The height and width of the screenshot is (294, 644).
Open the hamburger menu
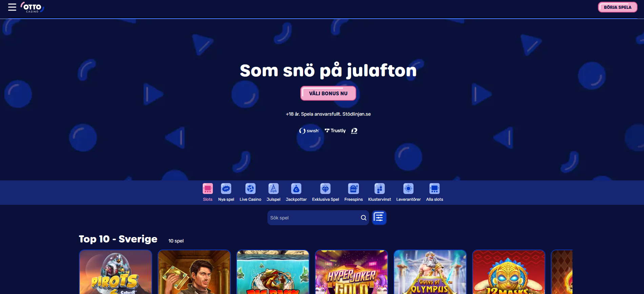[x=12, y=7]
